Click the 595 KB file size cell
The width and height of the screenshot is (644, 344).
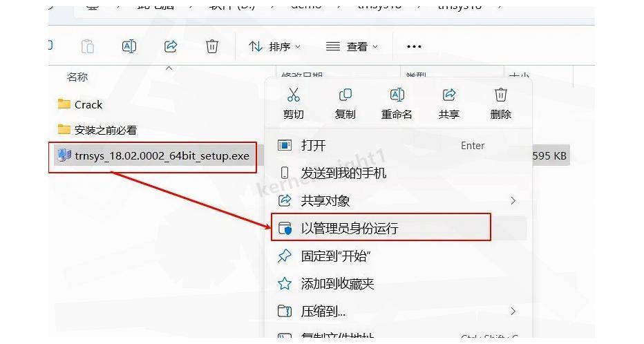[x=549, y=156]
